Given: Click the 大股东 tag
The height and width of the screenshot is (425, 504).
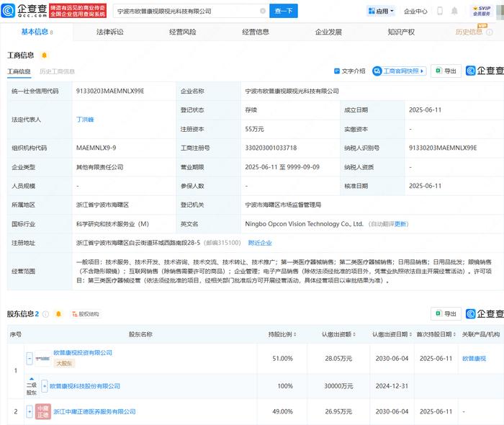Looking at the screenshot, I should click(x=64, y=364).
